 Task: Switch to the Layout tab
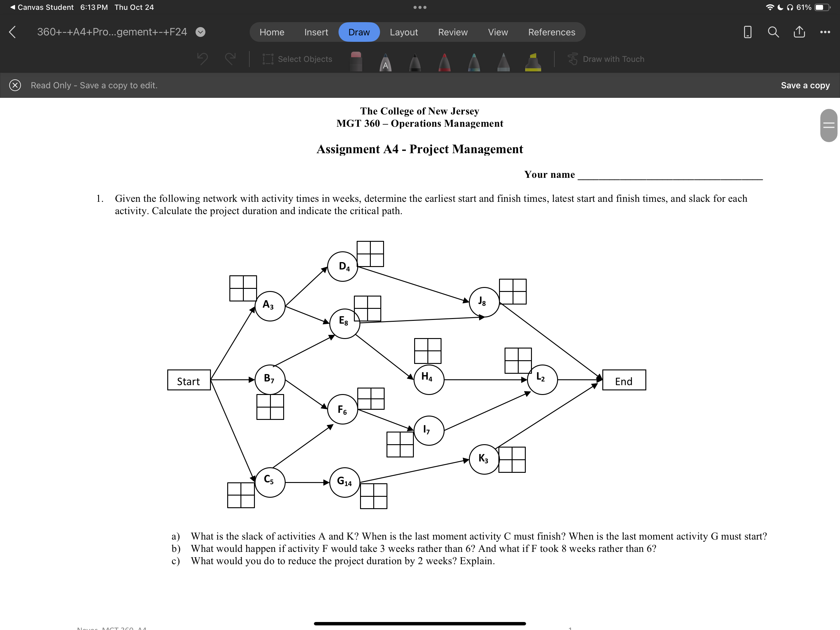tap(403, 32)
